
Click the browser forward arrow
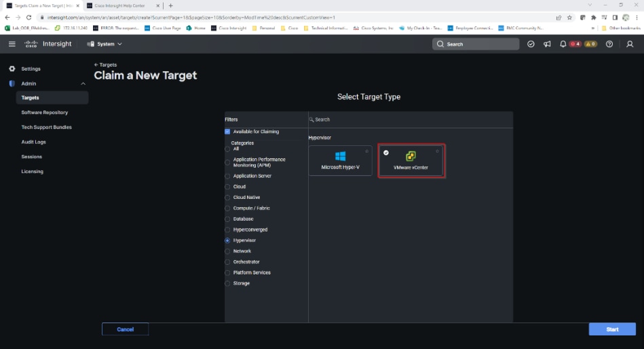click(18, 17)
